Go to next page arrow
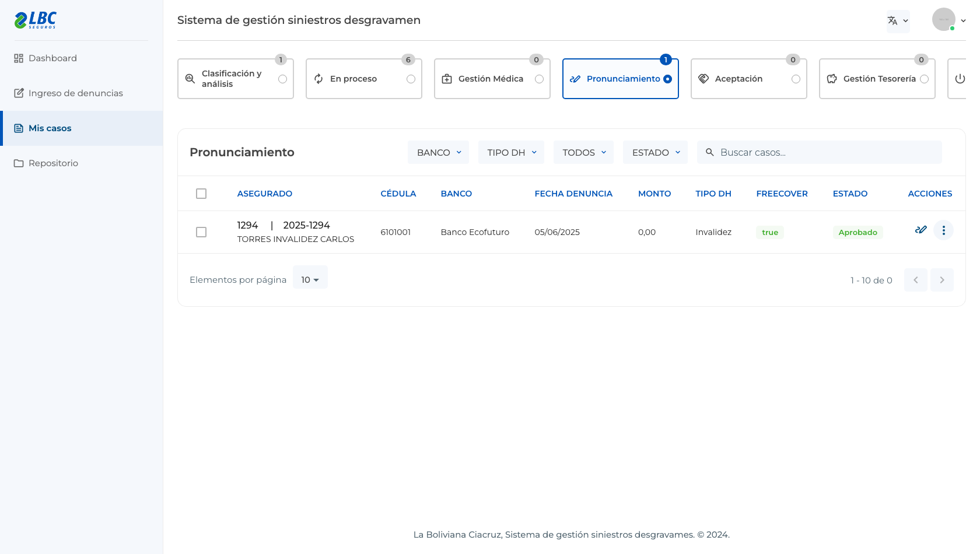This screenshot has height=554, width=980. 942,280
